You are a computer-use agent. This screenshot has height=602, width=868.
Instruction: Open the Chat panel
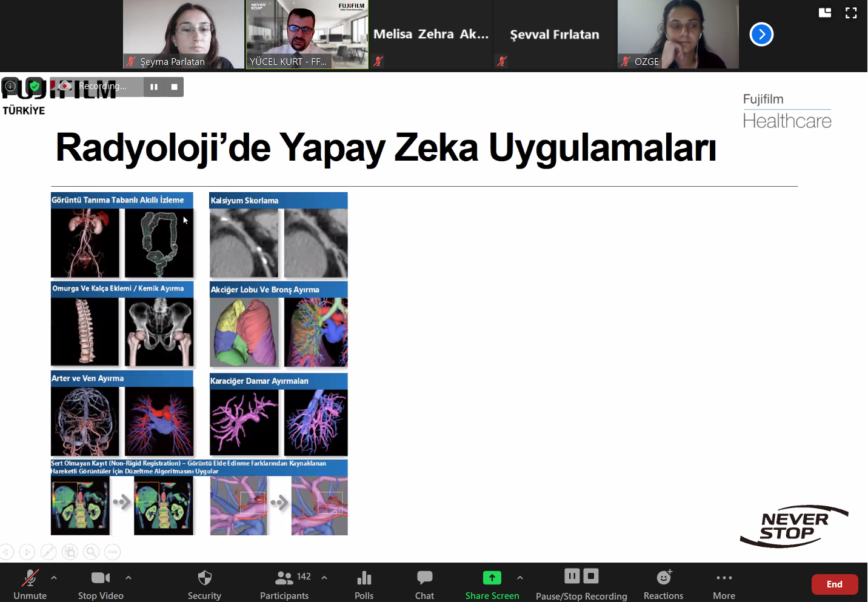424,584
